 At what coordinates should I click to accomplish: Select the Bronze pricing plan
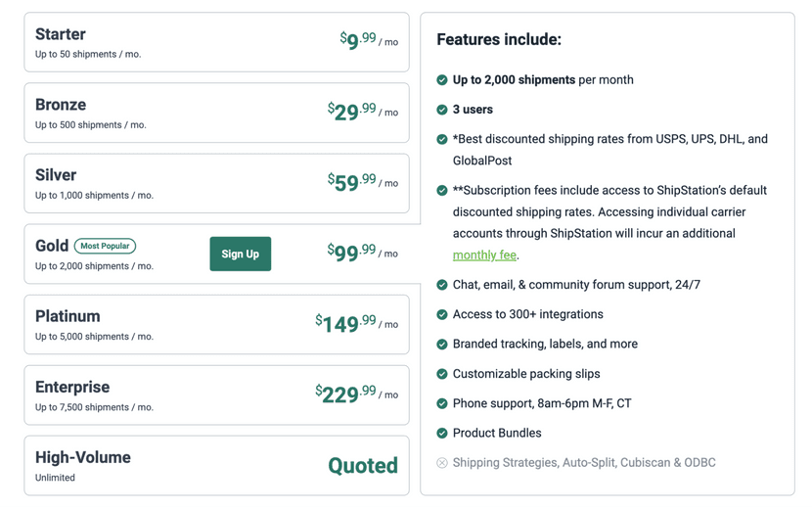pyautogui.click(x=216, y=113)
